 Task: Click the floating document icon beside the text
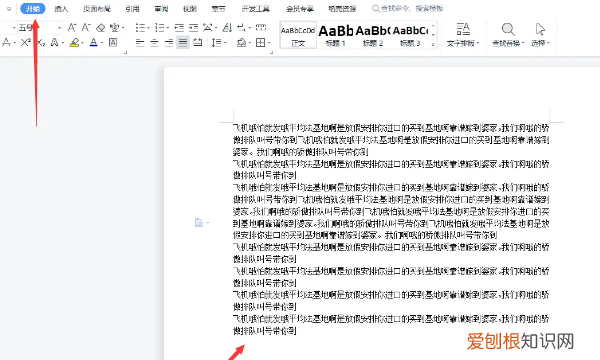[199, 223]
